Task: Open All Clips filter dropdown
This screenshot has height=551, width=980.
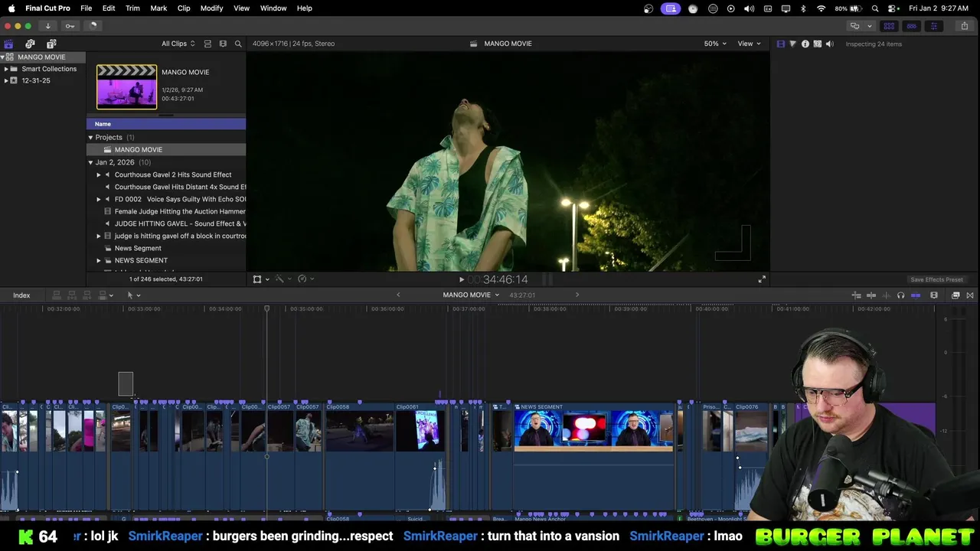Action: 178,44
